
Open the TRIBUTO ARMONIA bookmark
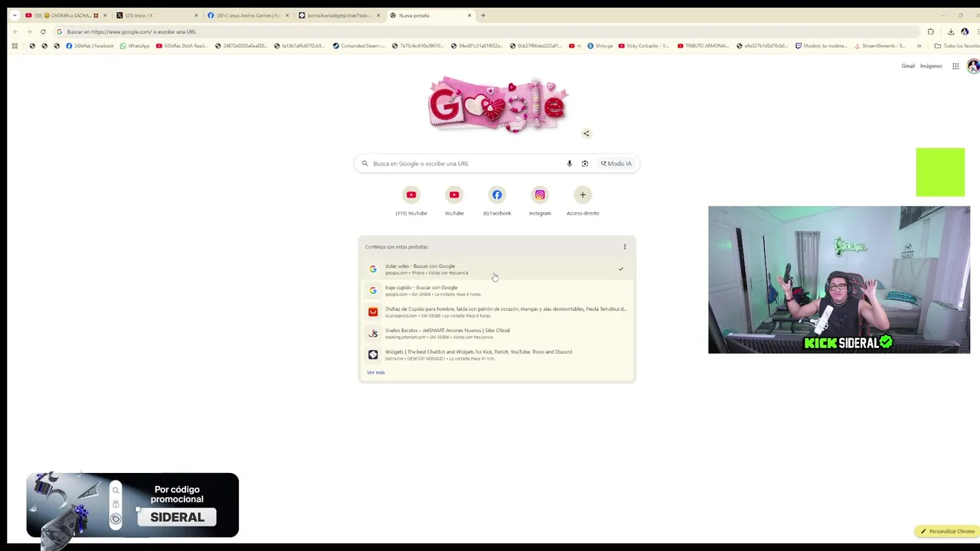coord(702,46)
